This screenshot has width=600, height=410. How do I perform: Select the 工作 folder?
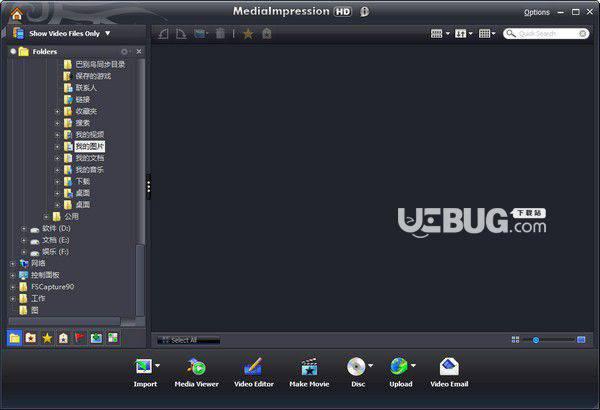click(38, 299)
